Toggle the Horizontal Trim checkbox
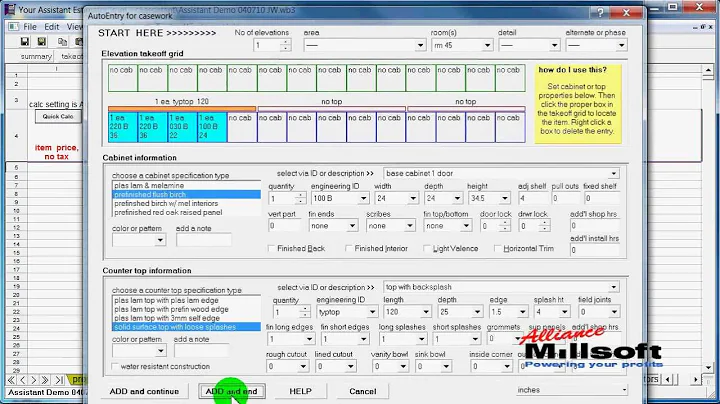Screen dimensions: 720x404 (497, 248)
